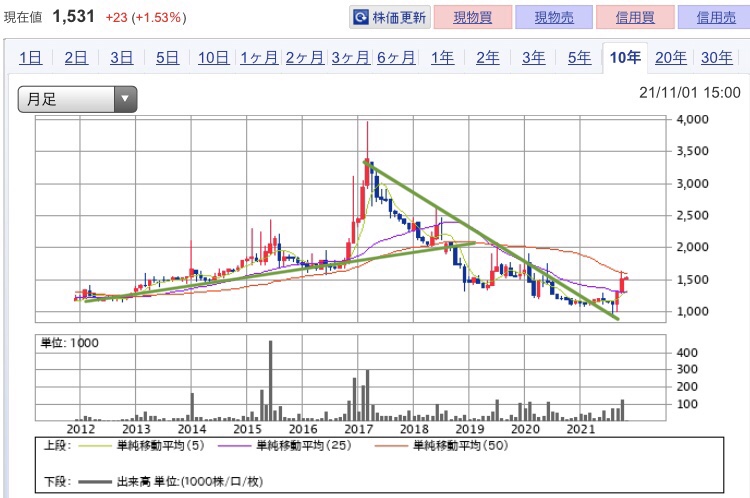Switch chart to 1年 range
The width and height of the screenshot is (750, 498).
point(442,58)
